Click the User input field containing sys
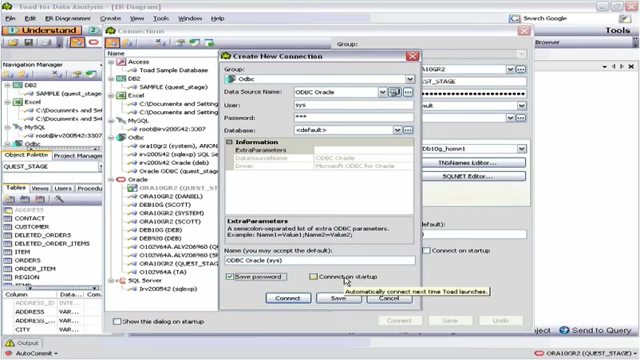This screenshot has width=640, height=360. click(x=353, y=105)
